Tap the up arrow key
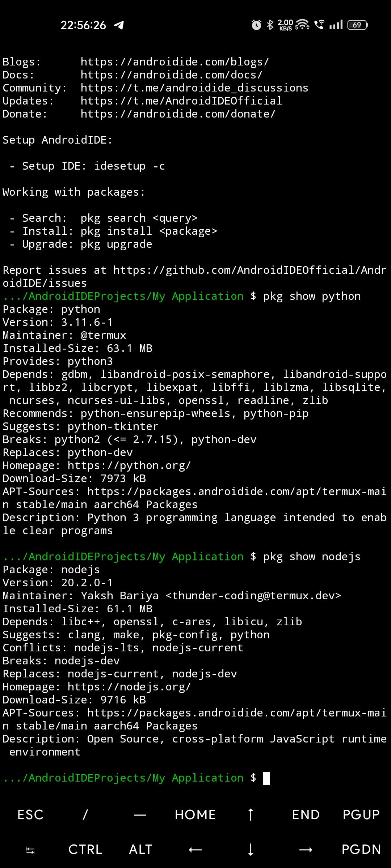This screenshot has height=868, width=391. coord(250,814)
